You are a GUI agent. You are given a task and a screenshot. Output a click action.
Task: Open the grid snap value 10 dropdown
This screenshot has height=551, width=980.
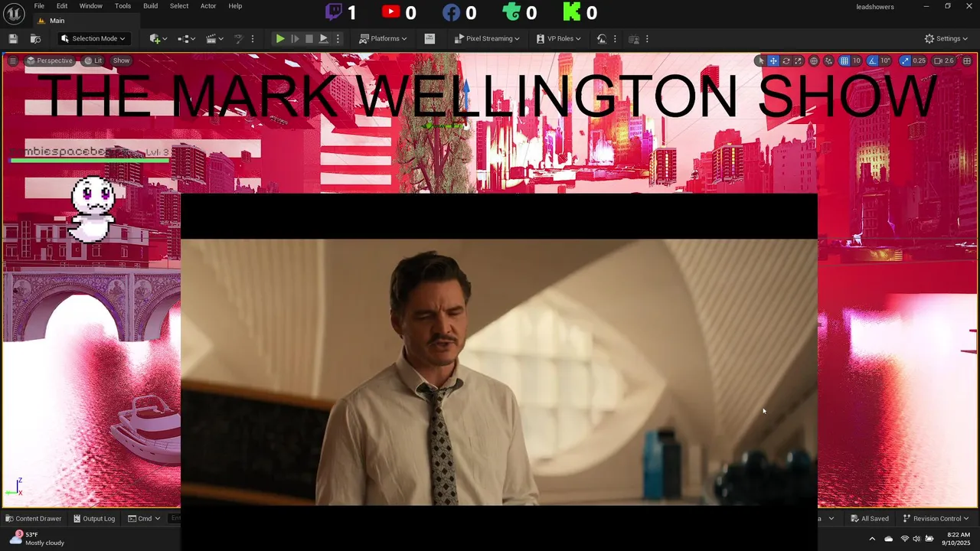(857, 60)
